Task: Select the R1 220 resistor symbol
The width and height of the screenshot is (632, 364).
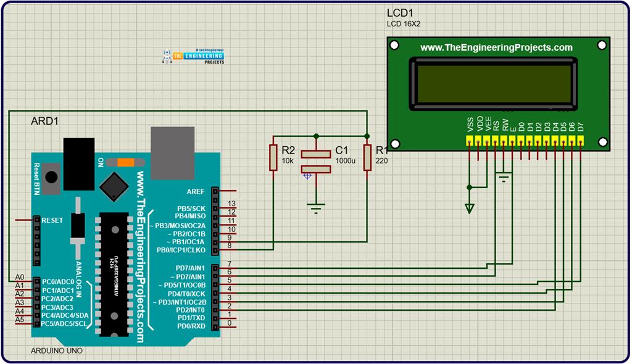Action: click(x=367, y=158)
